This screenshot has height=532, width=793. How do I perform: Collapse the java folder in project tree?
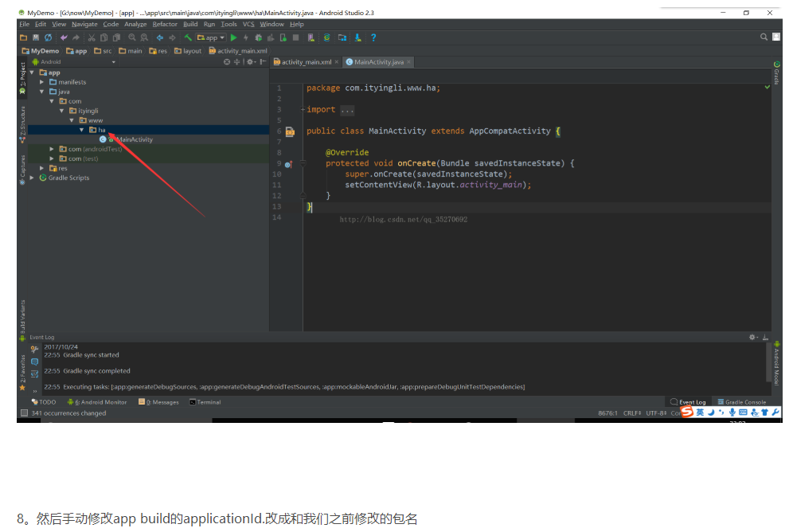(x=42, y=92)
